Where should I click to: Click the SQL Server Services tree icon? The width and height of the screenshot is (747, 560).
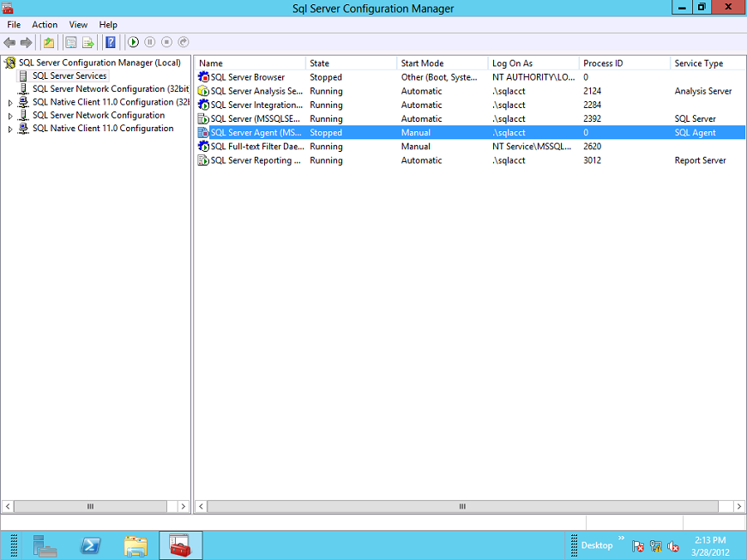tap(23, 75)
